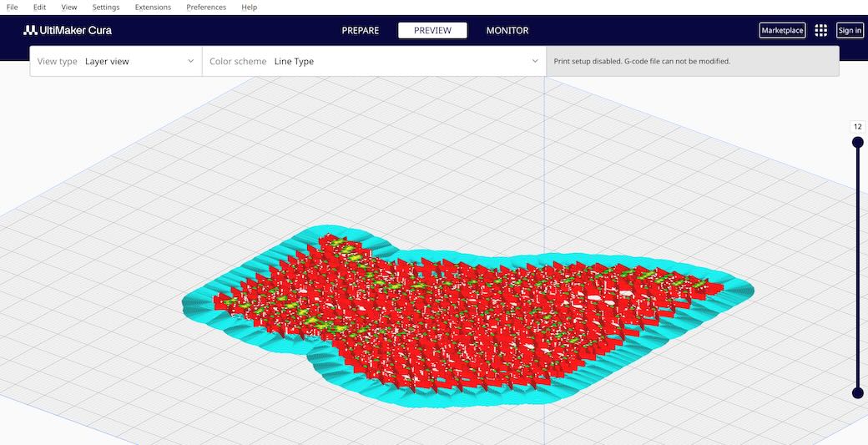Click the lower layer slider handle

click(857, 393)
